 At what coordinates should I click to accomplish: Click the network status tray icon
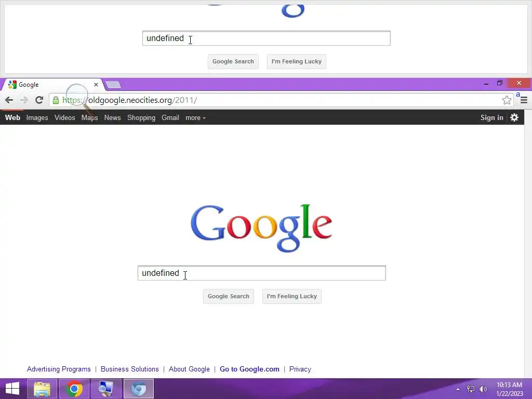(x=471, y=389)
